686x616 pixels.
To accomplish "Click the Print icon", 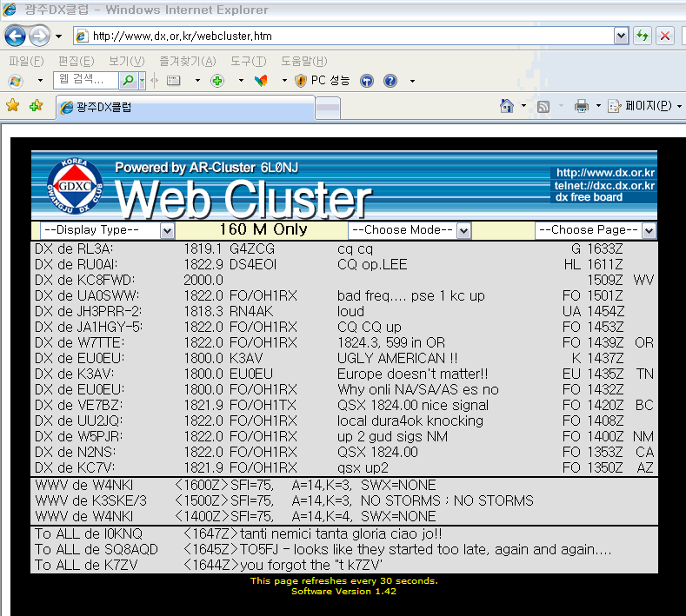I will [x=582, y=106].
